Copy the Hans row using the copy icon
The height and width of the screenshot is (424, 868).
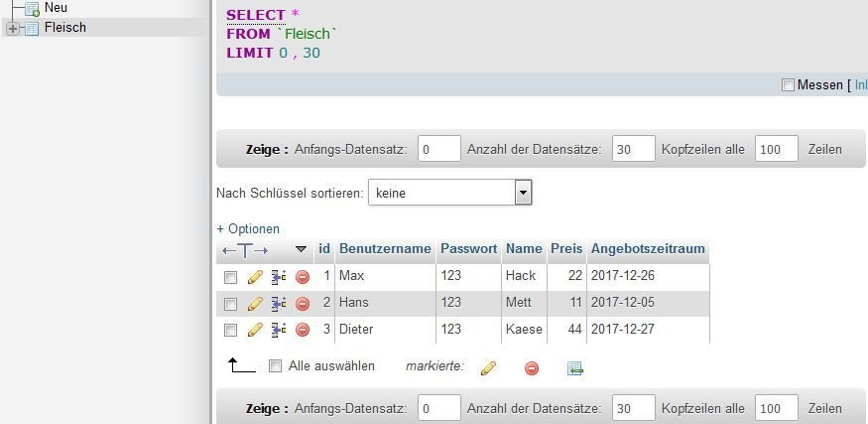[279, 303]
